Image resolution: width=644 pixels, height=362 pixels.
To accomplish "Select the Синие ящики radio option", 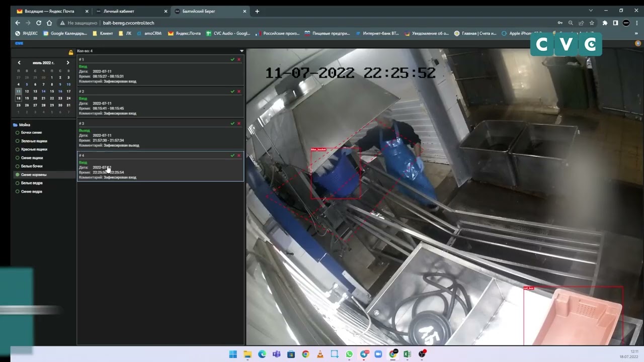I will click(18, 158).
